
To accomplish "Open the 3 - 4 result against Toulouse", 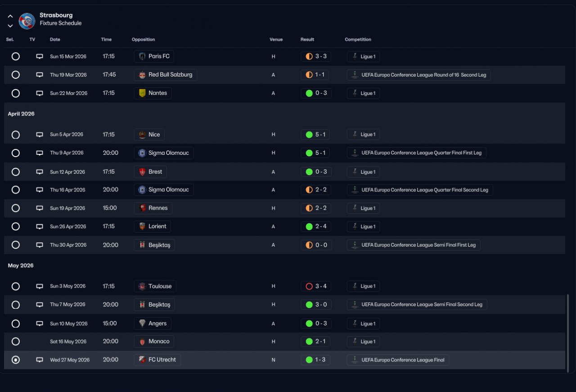I will pos(315,286).
